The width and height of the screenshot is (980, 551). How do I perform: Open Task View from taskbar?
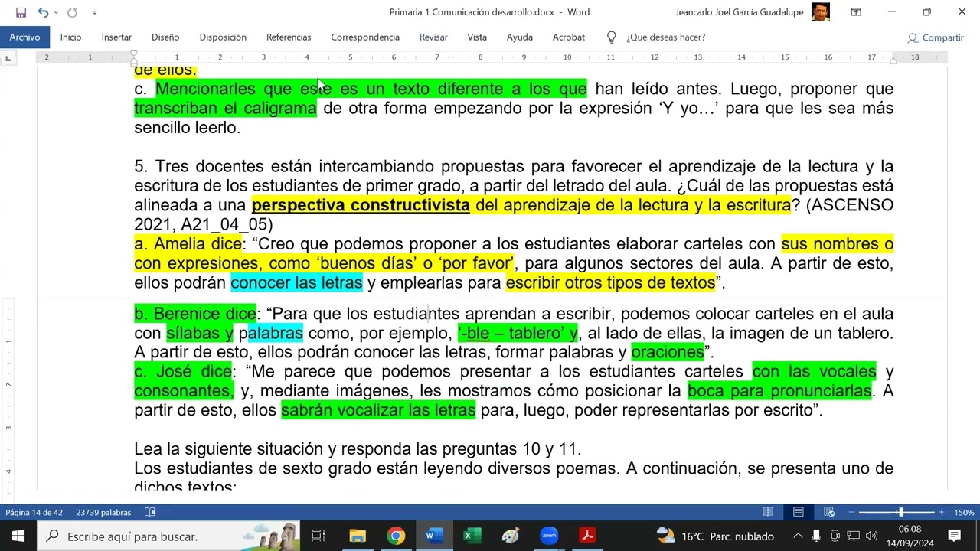pyautogui.click(x=318, y=536)
